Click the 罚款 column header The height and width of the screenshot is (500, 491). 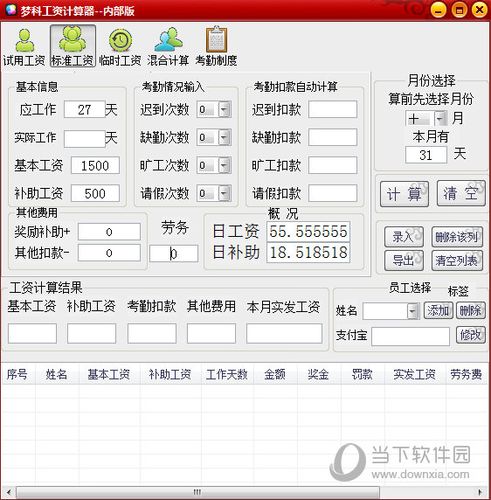click(x=362, y=374)
